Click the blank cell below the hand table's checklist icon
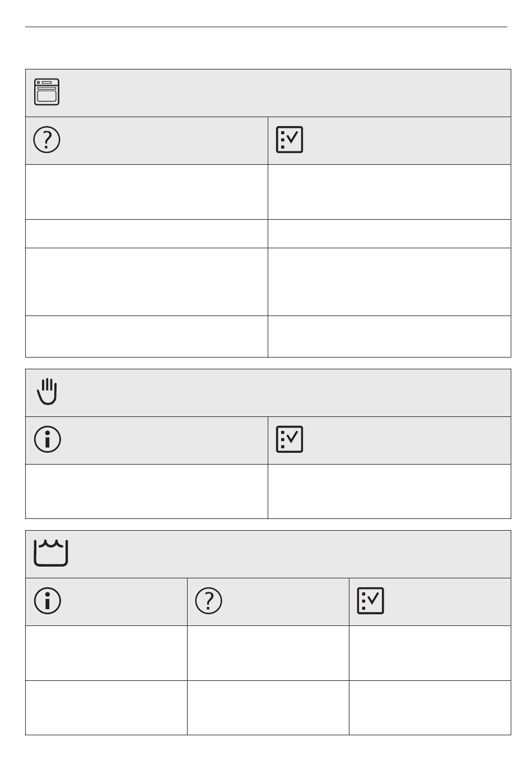 [x=390, y=491]
